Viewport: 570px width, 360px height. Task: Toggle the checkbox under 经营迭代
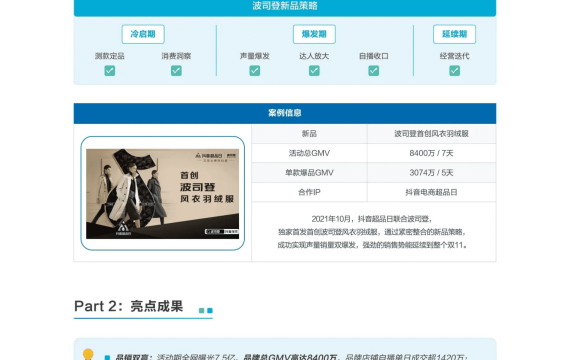[454, 71]
